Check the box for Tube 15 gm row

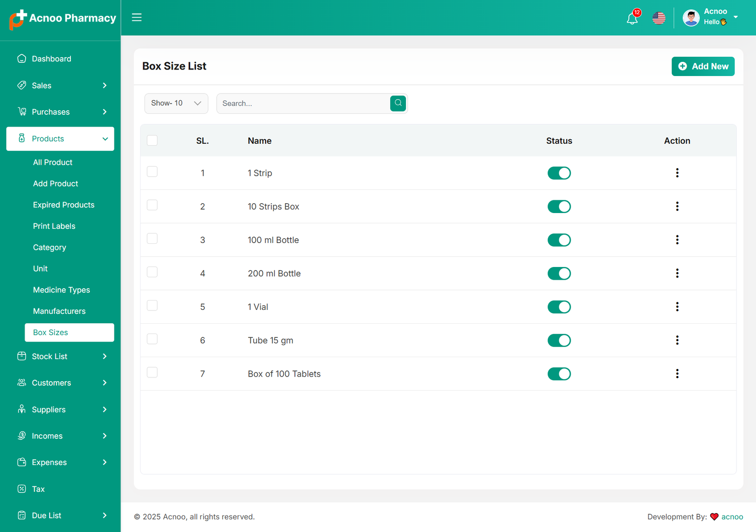point(152,339)
